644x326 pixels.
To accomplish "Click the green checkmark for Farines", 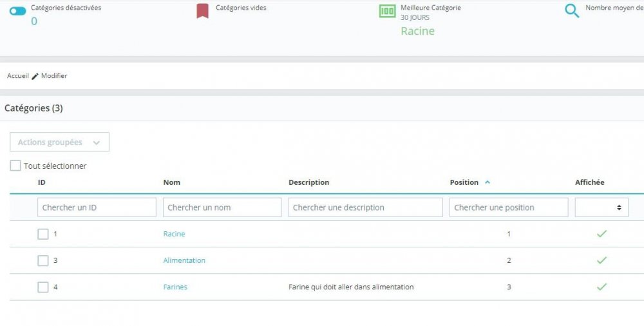I will pyautogui.click(x=601, y=287).
